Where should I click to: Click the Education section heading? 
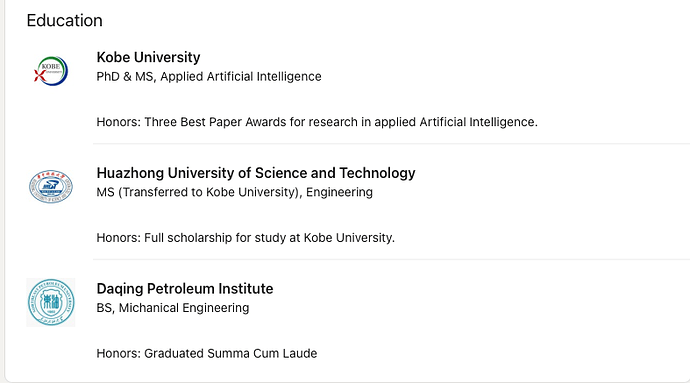[65, 20]
